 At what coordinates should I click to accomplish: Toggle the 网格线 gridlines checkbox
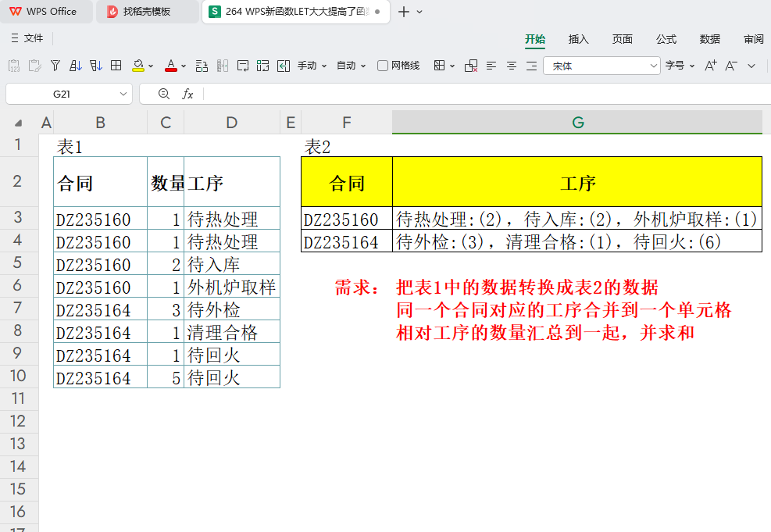(x=383, y=66)
